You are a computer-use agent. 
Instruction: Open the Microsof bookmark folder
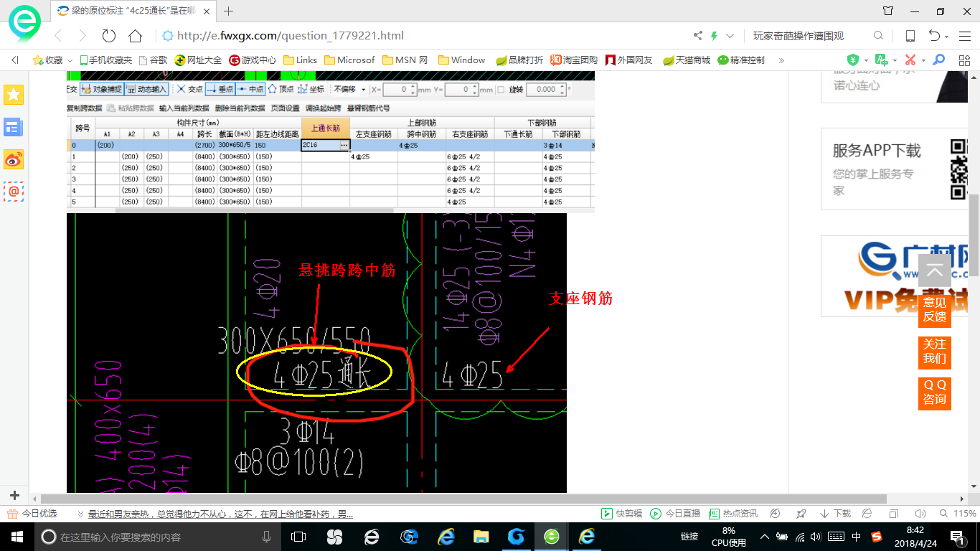pos(350,60)
